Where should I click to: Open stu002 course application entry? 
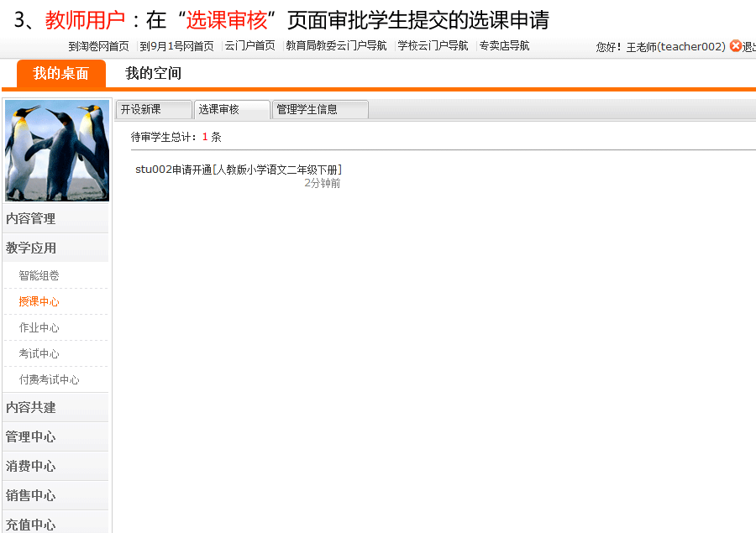pyautogui.click(x=239, y=170)
